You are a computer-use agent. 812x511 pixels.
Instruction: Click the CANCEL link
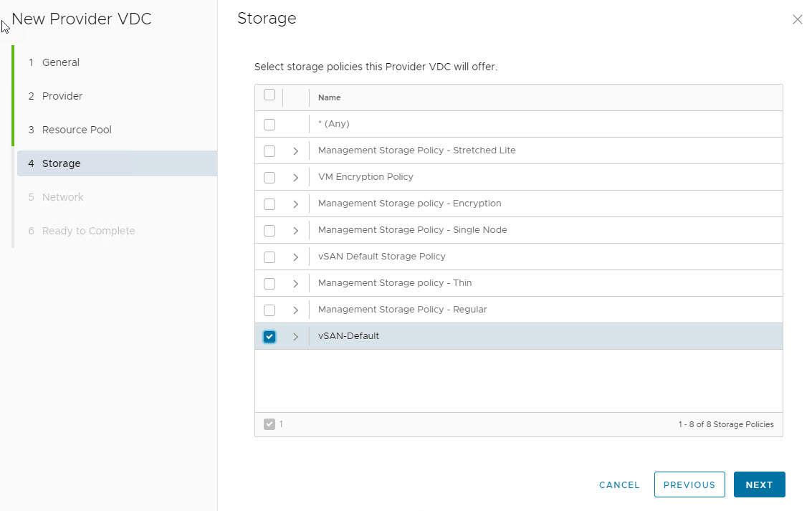point(619,484)
